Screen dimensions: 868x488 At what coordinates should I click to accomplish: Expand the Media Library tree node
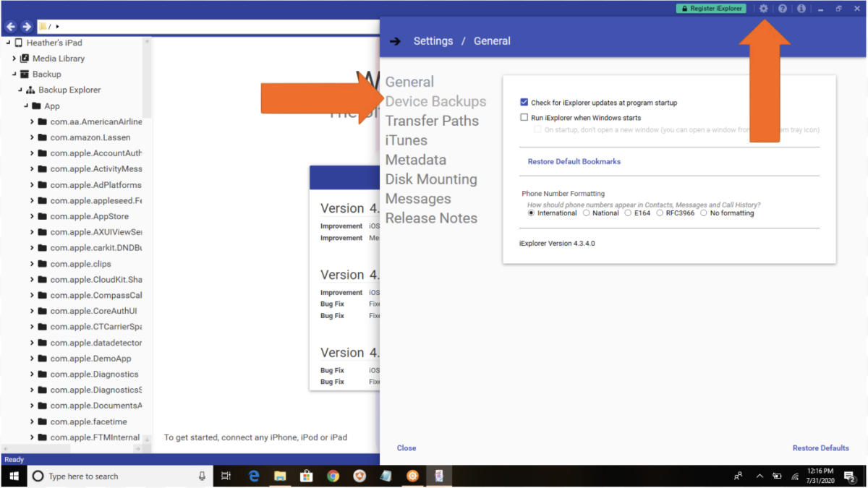(14, 59)
